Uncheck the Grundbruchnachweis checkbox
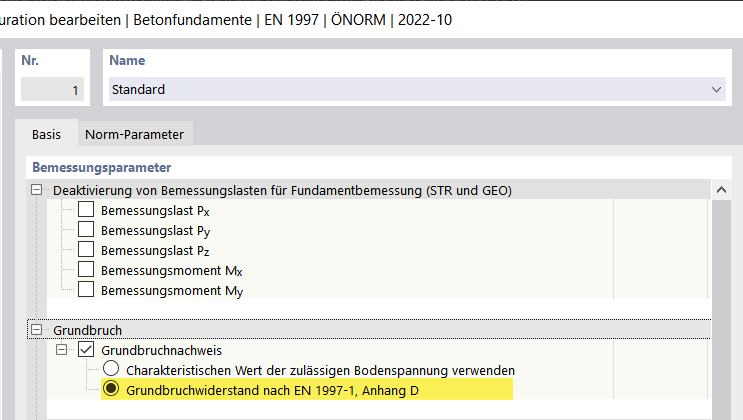The width and height of the screenshot is (743, 420). pyautogui.click(x=86, y=350)
